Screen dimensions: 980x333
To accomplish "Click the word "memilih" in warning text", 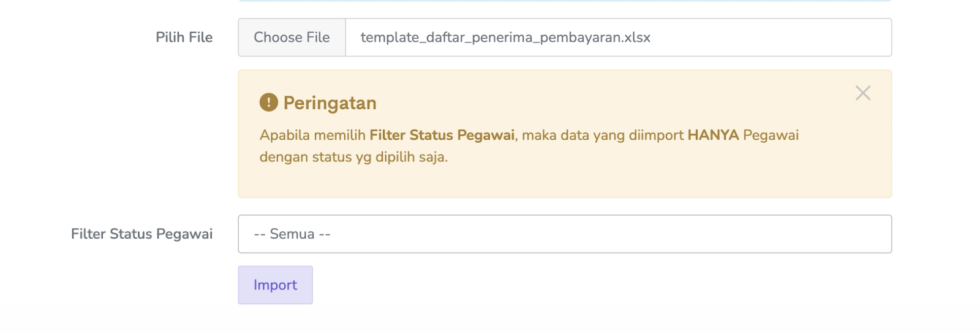I will point(339,135).
